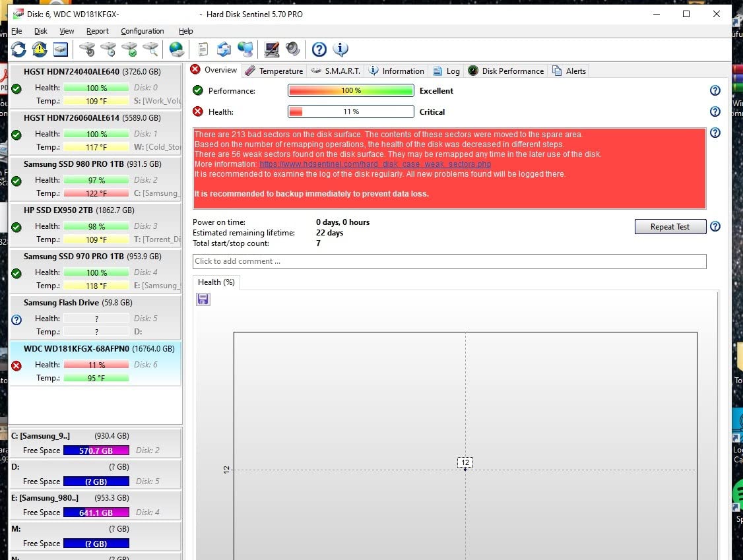Click help icon beside red warning text
This screenshot has height=560, width=743.
coord(715,133)
